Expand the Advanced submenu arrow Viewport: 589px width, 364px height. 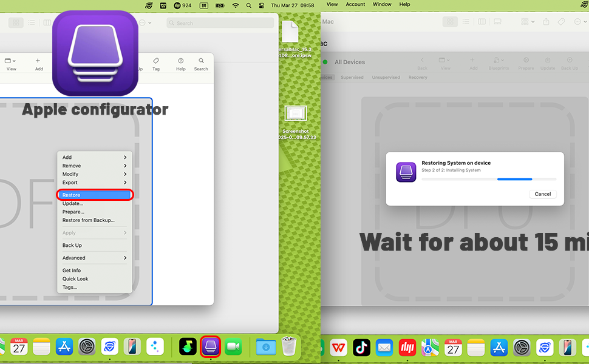coord(125,258)
